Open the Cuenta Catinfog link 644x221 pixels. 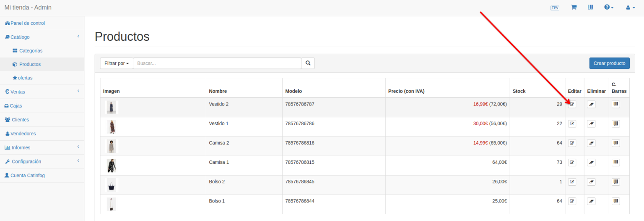coord(27,175)
